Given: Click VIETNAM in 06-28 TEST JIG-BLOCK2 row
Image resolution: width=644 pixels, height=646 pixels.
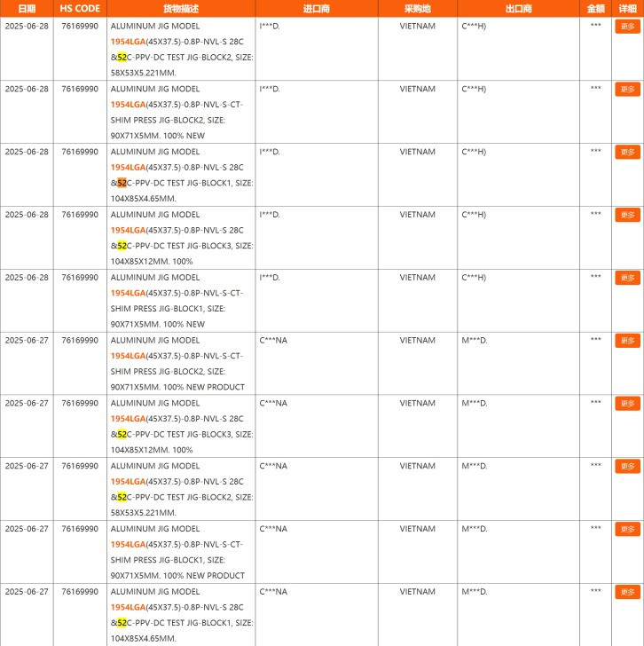Looking at the screenshot, I should pos(417,26).
